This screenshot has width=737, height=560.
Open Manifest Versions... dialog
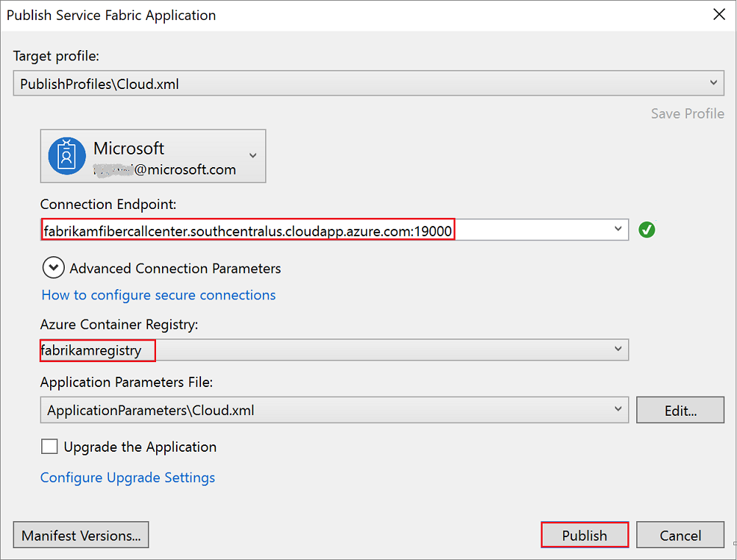click(81, 535)
